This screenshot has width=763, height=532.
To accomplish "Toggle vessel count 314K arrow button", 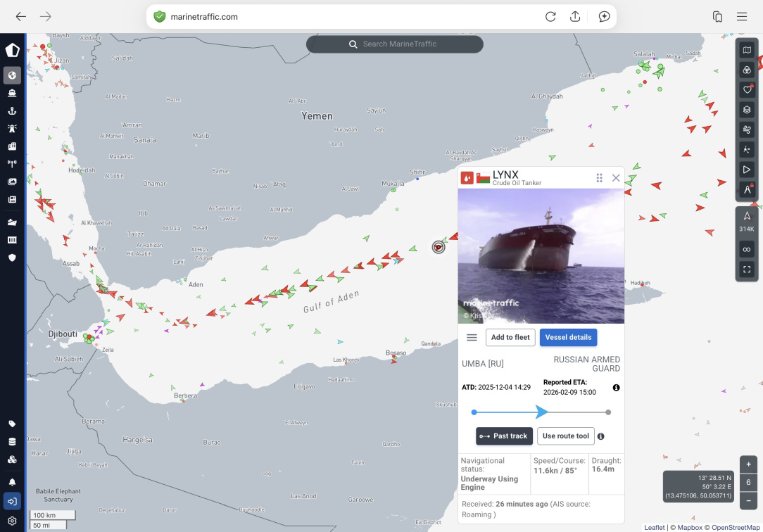I will 747,221.
